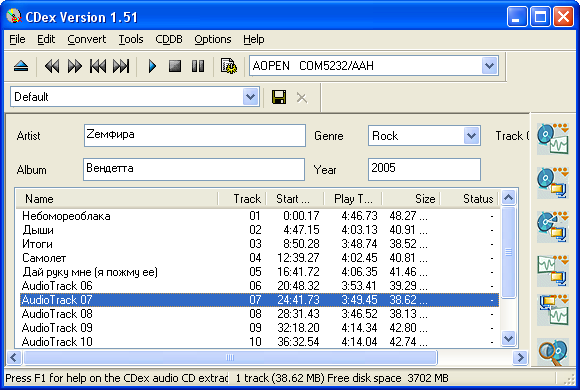580x390 pixels.
Task: Open the Genre dropdown showing Rock
Action: [471, 136]
